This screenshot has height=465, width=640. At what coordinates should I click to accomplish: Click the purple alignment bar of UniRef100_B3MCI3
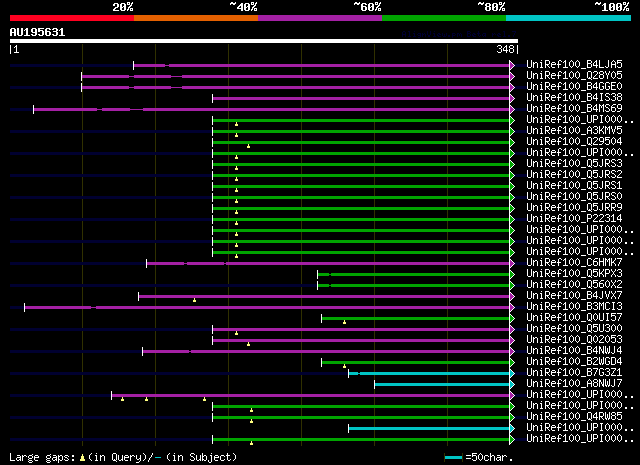[267, 307]
